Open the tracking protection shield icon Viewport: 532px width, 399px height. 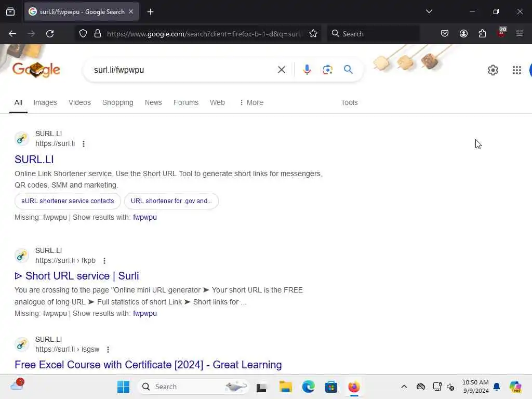tap(83, 34)
